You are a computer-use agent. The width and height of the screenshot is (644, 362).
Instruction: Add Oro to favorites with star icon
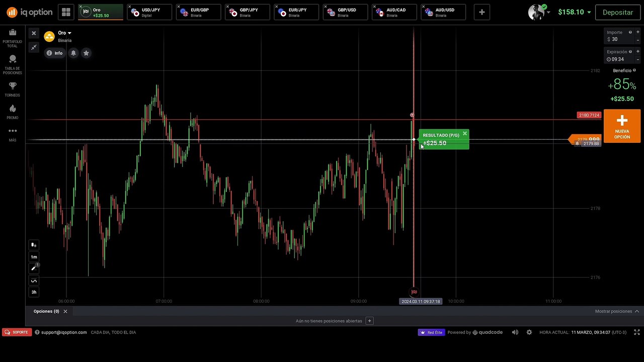pos(86,53)
